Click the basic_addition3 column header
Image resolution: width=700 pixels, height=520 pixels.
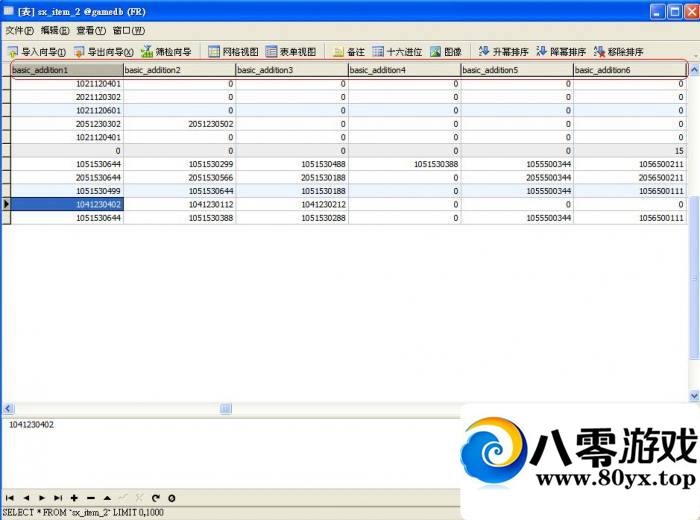291,70
